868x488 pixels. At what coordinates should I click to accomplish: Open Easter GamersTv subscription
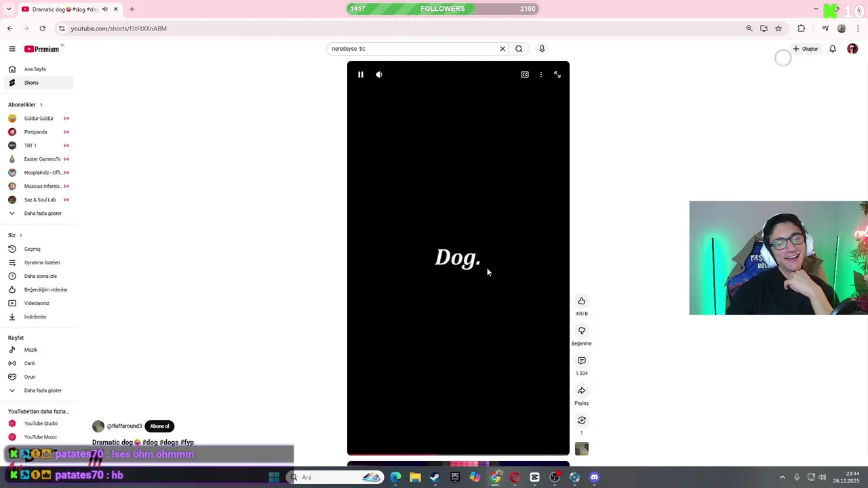[x=39, y=159]
